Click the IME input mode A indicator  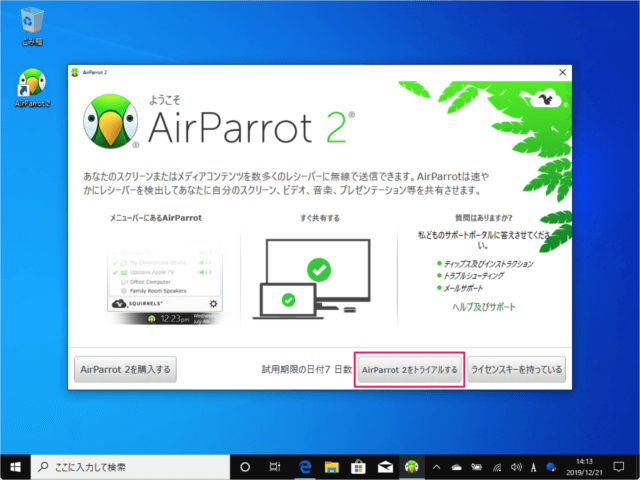533,467
